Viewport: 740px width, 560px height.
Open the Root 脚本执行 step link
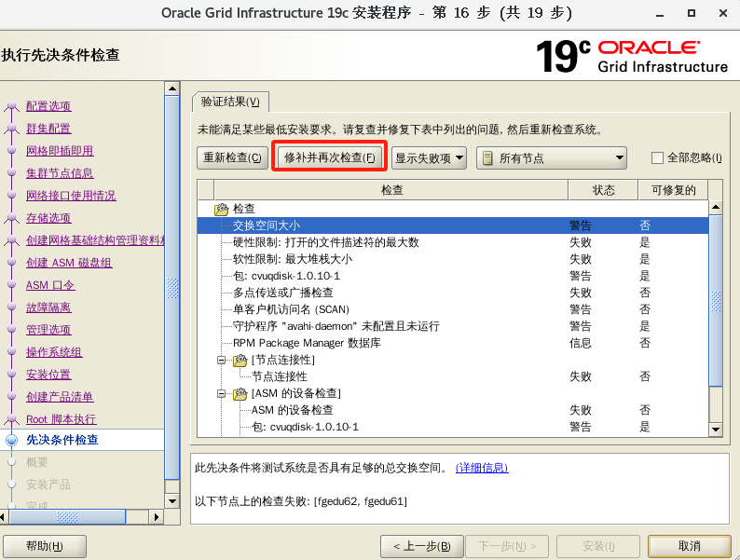62,420
